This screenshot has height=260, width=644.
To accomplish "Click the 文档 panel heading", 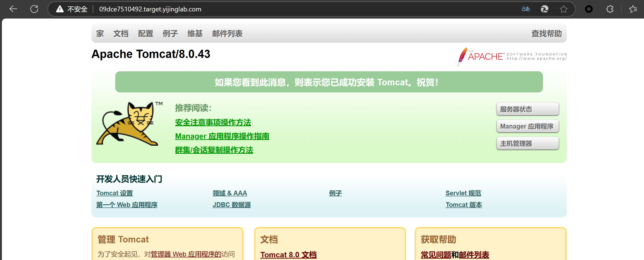I will coord(269,240).
